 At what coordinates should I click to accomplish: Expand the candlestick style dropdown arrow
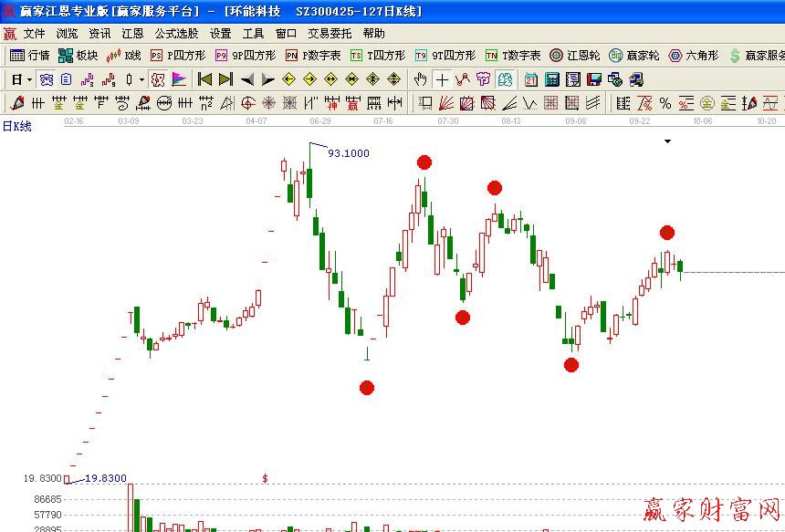pos(141,79)
